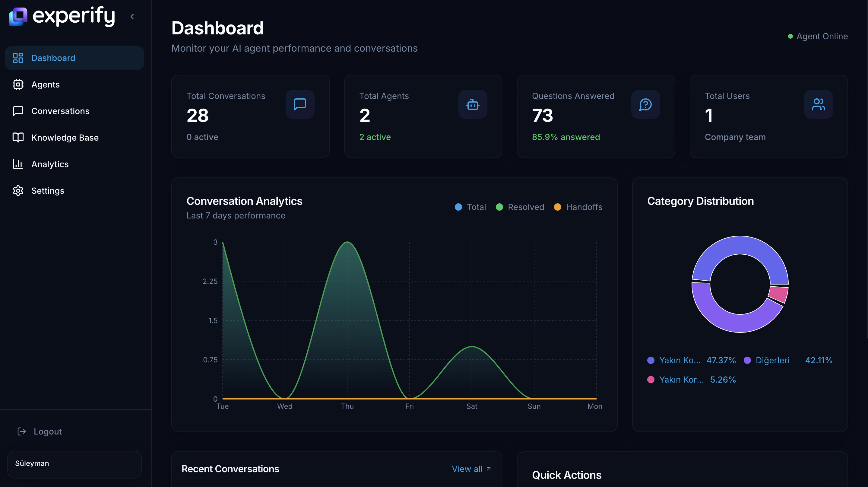Click the Dashboard grid icon
This screenshot has width=868, height=487.
tap(18, 58)
